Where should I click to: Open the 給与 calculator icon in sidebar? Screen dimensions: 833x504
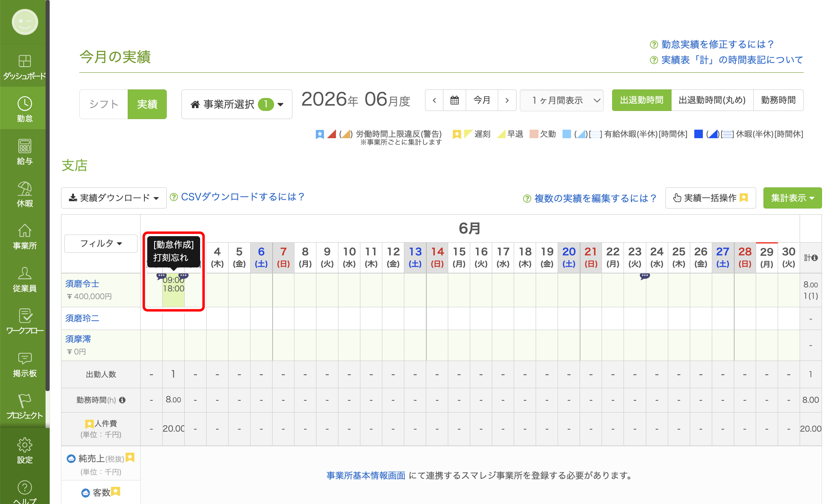[24, 152]
